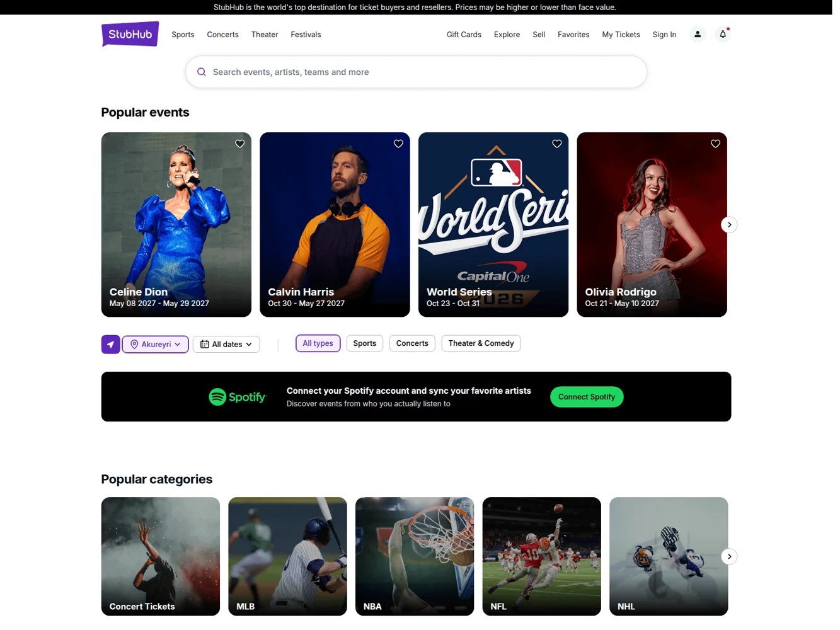
Task: Click the Popular categories heading
Action: point(157,479)
